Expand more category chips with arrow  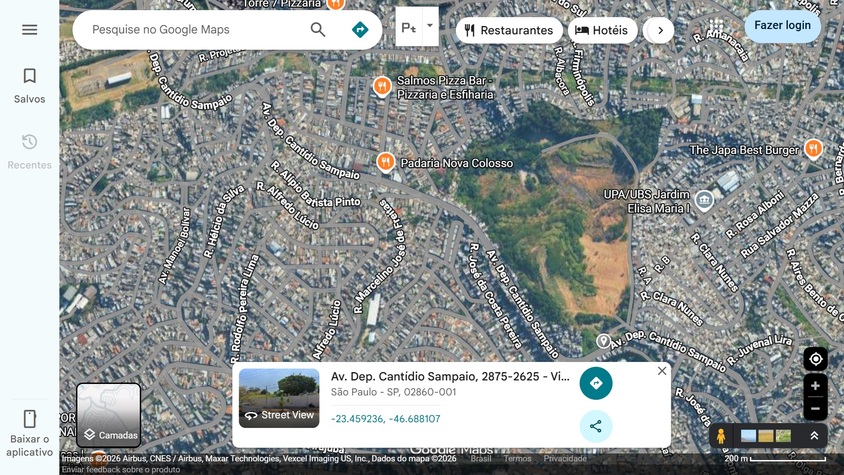click(660, 30)
